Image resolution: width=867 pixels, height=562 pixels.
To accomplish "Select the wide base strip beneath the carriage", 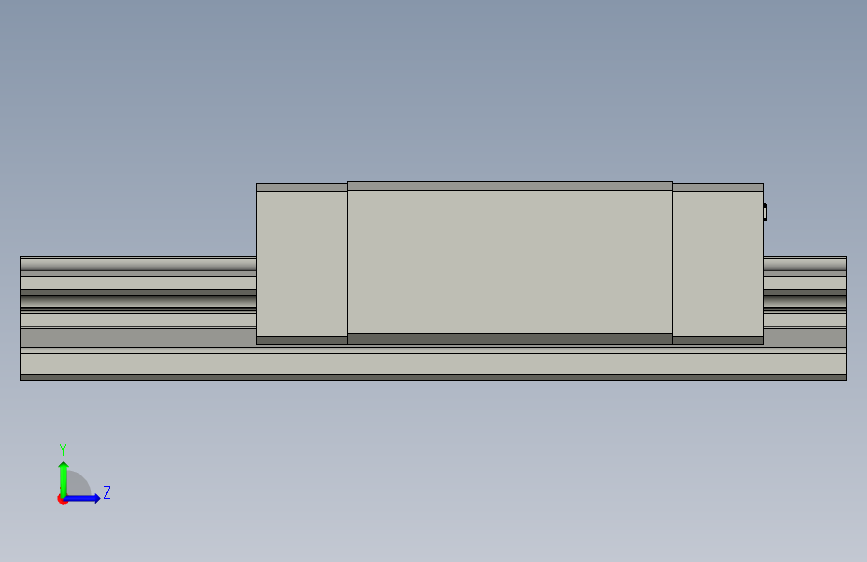I will 434,364.
